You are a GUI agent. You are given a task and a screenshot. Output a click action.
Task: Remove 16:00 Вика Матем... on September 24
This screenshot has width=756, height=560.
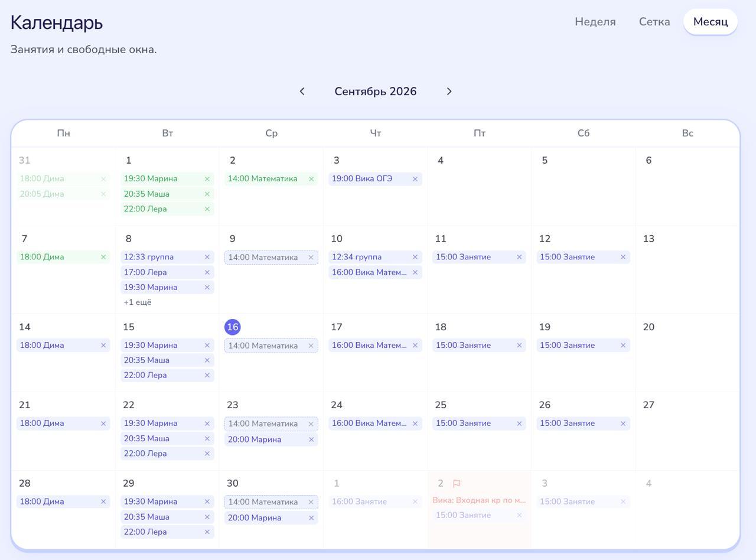click(415, 424)
